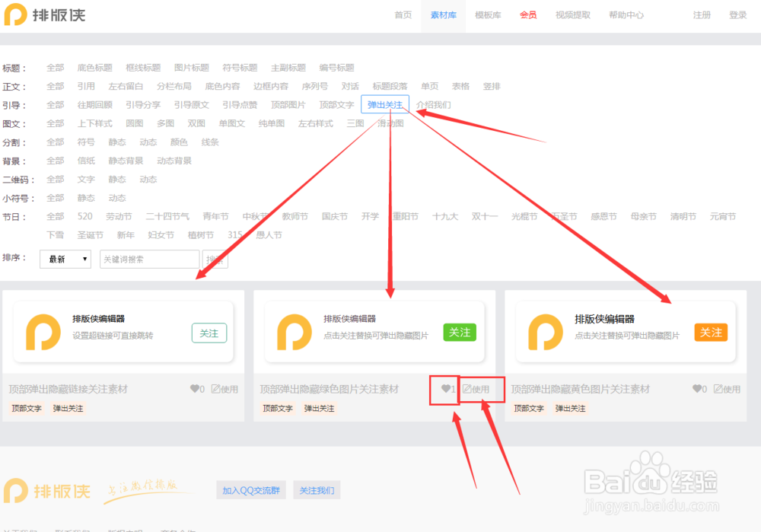This screenshot has height=532, width=761.
Task: Open the 模板库 navigation tab
Action: (488, 15)
